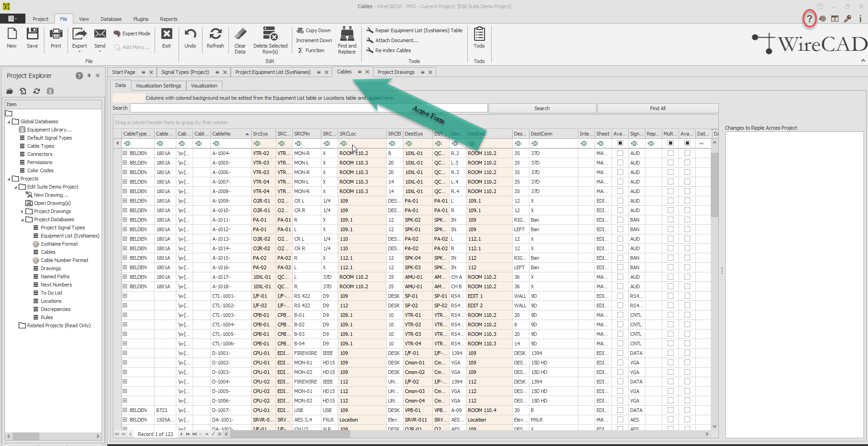
Task: Expand row CTL-1001 detail plus
Action: click(x=125, y=296)
